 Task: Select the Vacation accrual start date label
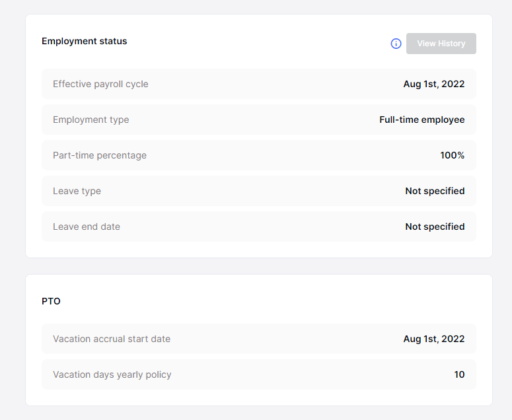pyautogui.click(x=112, y=339)
